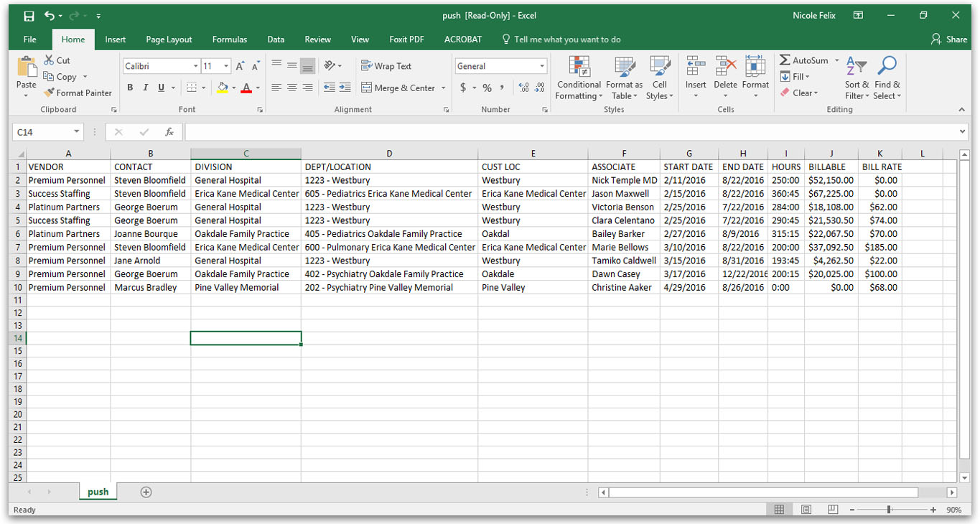
Task: Add a new sheet with plus icon
Action: [x=146, y=492]
